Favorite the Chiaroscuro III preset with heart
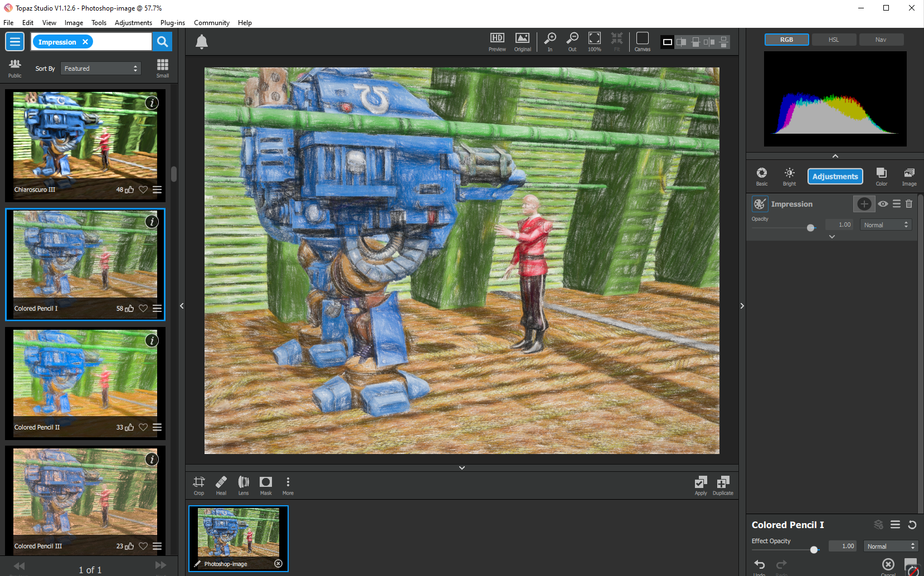The image size is (924, 576). pyautogui.click(x=143, y=189)
